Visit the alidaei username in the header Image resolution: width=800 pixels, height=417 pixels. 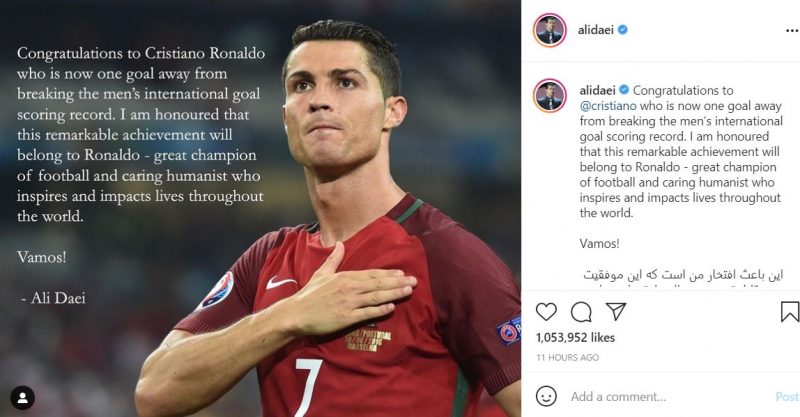click(x=595, y=30)
